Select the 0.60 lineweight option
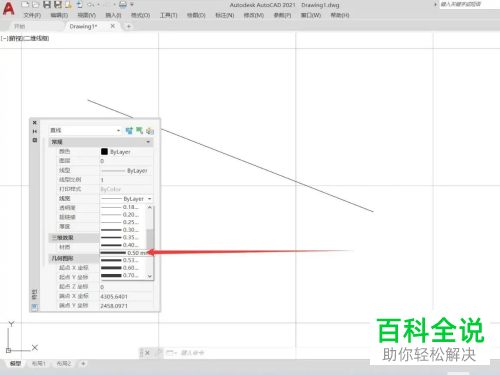500x375 pixels. point(123,268)
